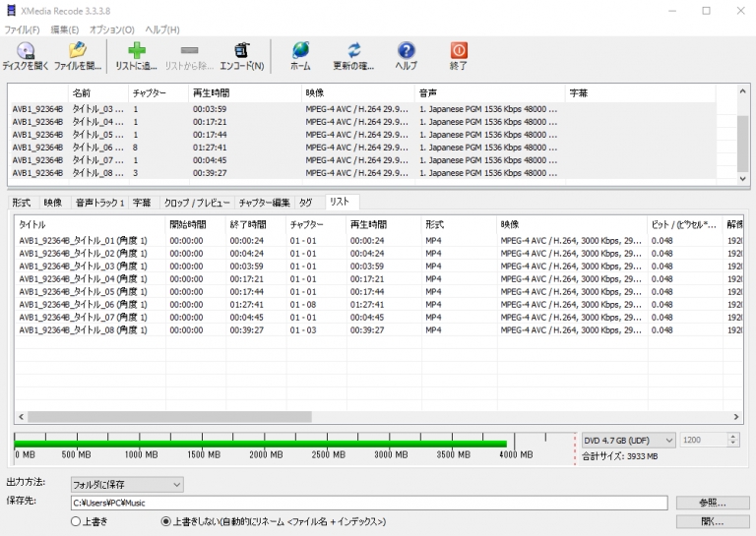Switch to the チャプター編集 tab

(264, 203)
